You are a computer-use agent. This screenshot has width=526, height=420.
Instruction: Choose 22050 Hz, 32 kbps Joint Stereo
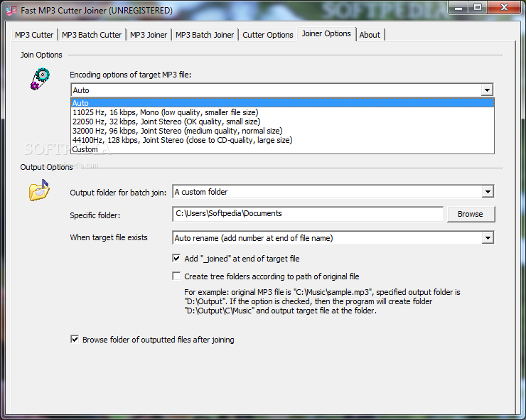tap(282, 122)
